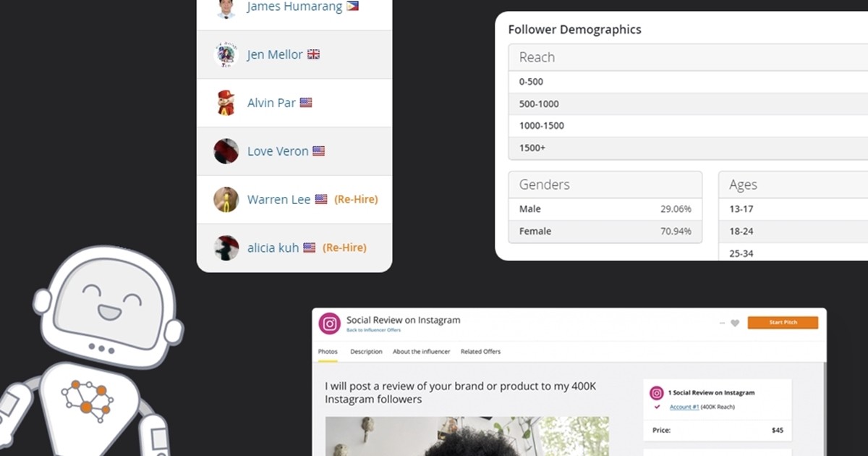868x456 pixels.
Task: Click Alvin Par's cartoon avatar
Action: [x=226, y=103]
